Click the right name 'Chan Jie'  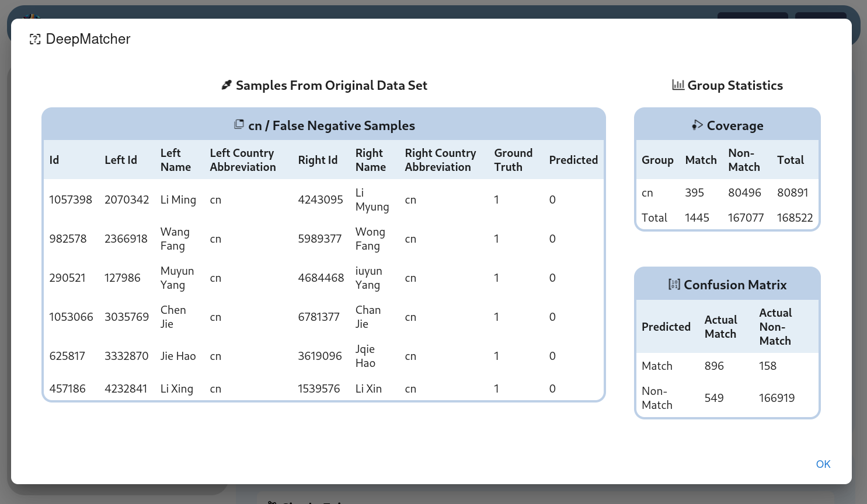coord(368,317)
